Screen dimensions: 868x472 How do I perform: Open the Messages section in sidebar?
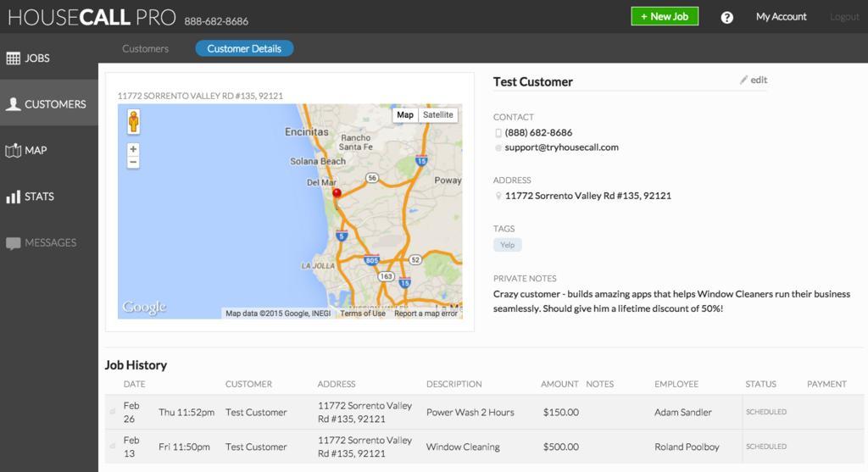48,242
